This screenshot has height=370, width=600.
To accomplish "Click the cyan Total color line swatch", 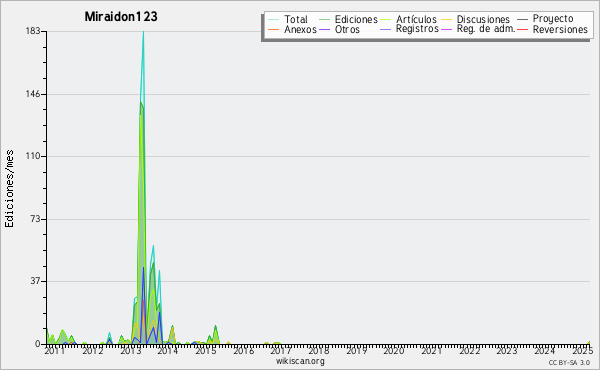I will pos(273,19).
